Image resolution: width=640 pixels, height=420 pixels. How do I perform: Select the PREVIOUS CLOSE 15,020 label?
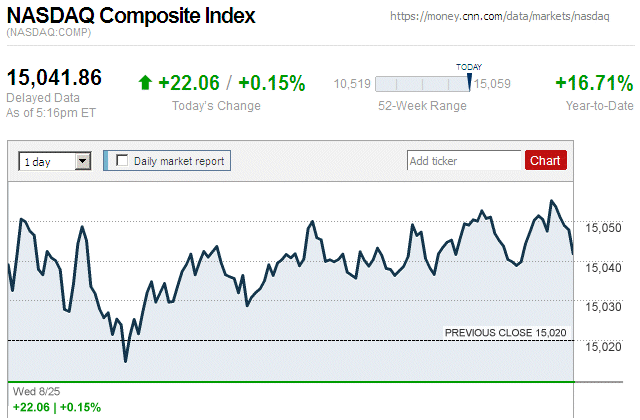pos(506,332)
